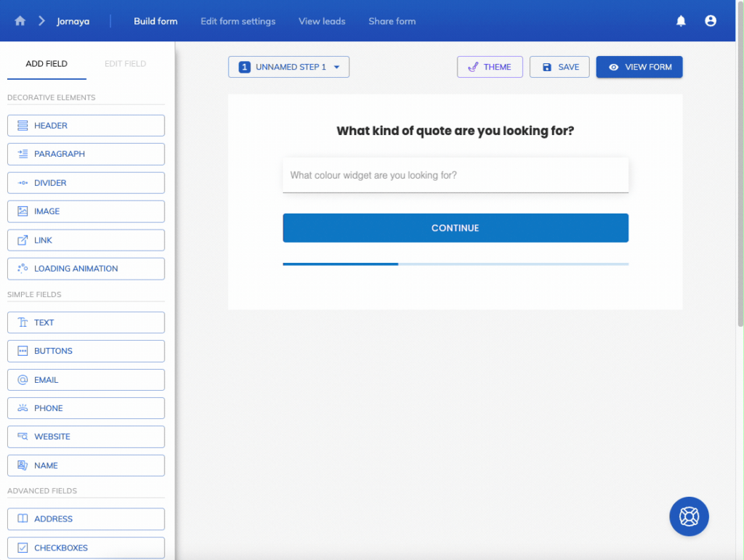Select the form question heading
The width and height of the screenshot is (744, 560).
click(456, 131)
